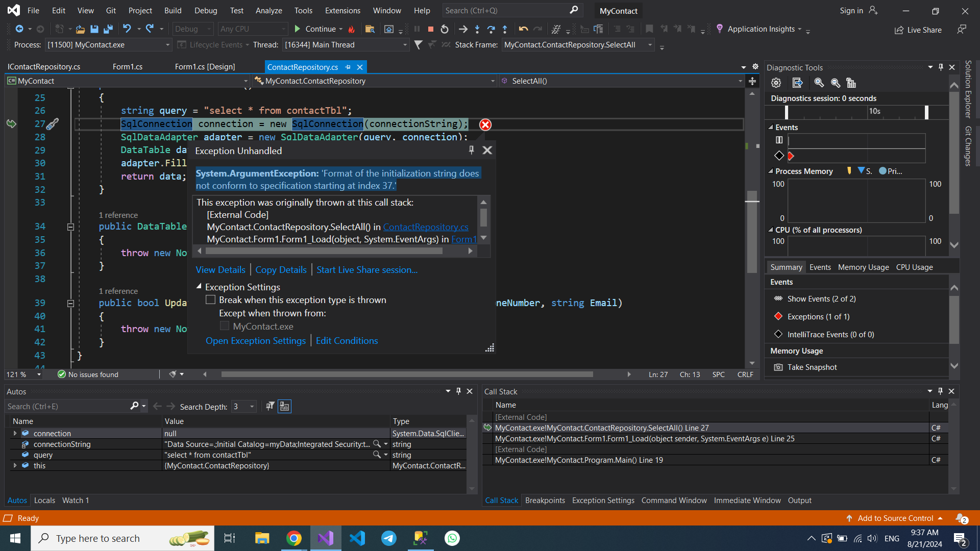The width and height of the screenshot is (980, 551).
Task: Open the Search Depth dropdown
Action: [x=252, y=407]
